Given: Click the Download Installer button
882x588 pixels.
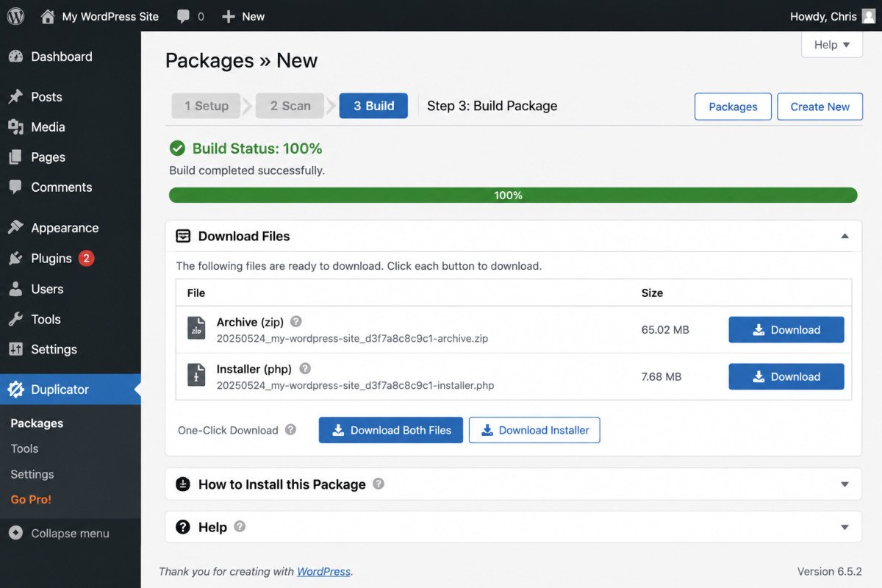Looking at the screenshot, I should 534,430.
